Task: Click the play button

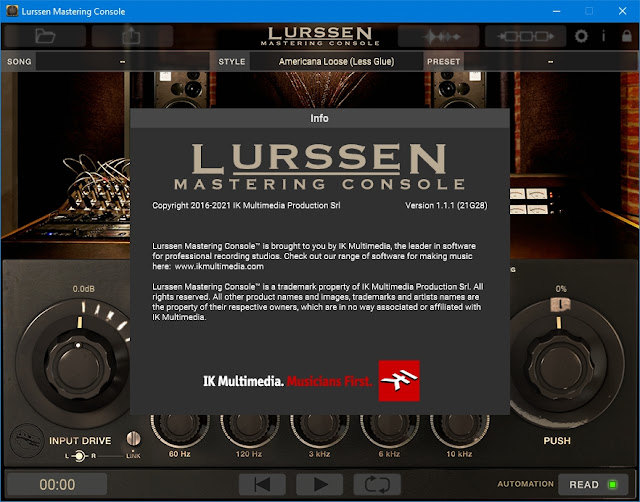Action: [320, 484]
